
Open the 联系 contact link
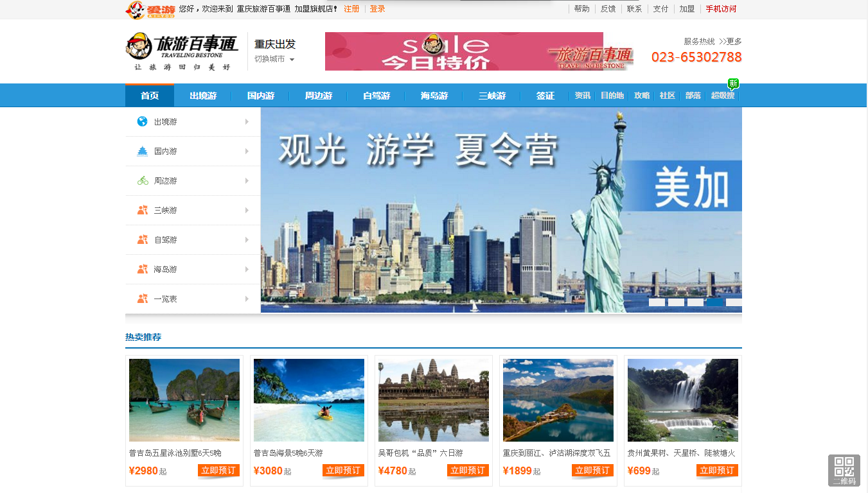point(635,9)
